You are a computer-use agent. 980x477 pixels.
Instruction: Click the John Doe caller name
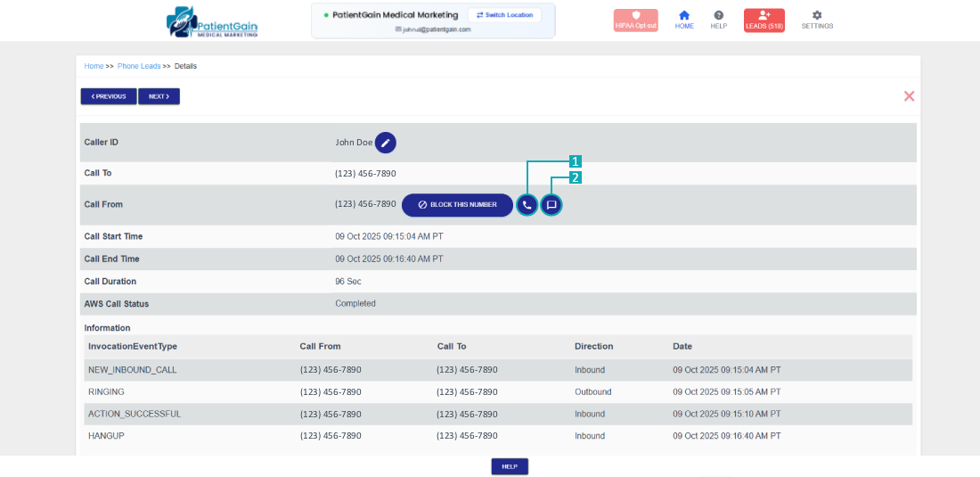point(354,143)
